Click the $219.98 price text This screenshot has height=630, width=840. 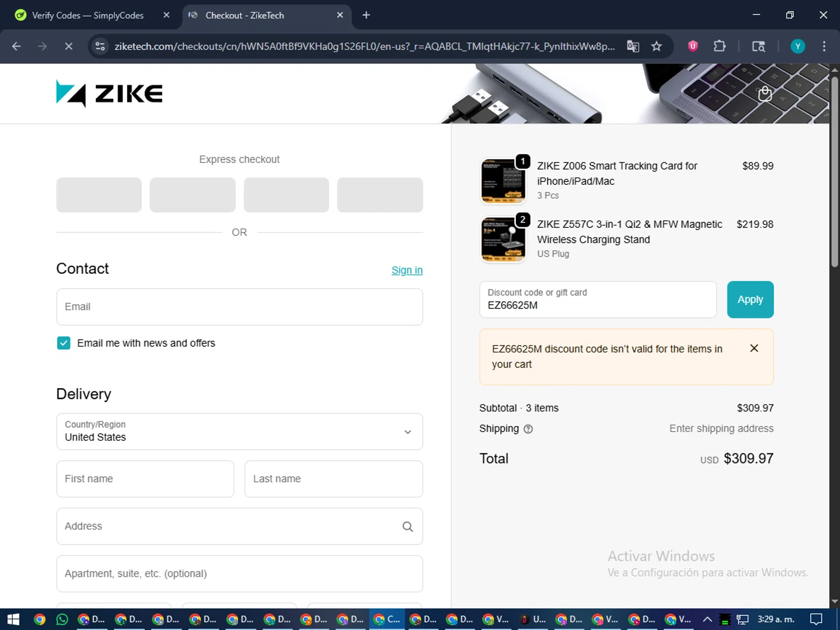(x=755, y=225)
